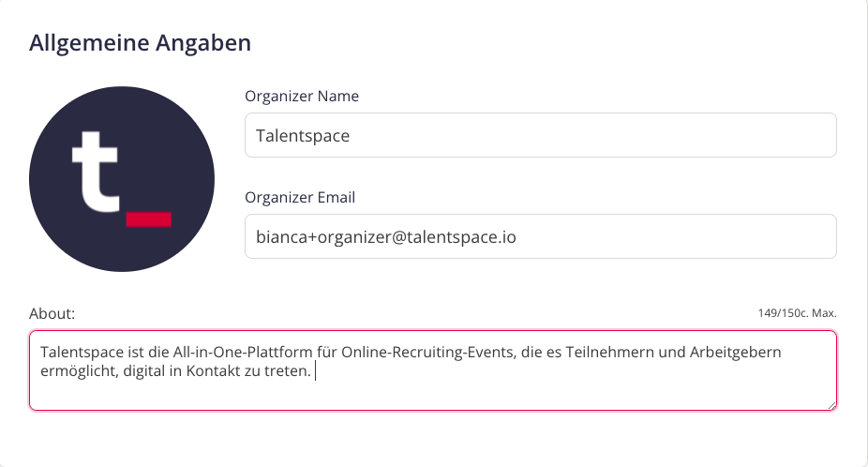Click the 149/150c. Max. character counter
Viewport: 868px width, 467px height.
pos(797,313)
